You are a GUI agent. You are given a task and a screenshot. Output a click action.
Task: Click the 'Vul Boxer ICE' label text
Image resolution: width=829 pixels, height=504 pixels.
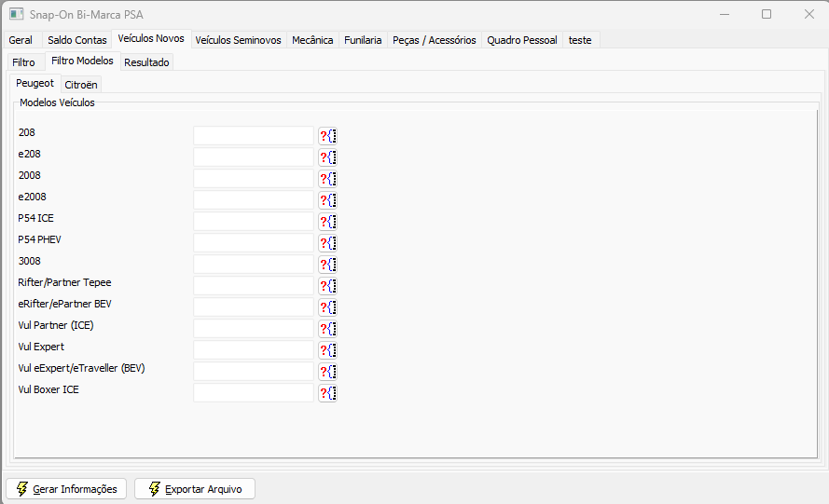[x=48, y=390]
